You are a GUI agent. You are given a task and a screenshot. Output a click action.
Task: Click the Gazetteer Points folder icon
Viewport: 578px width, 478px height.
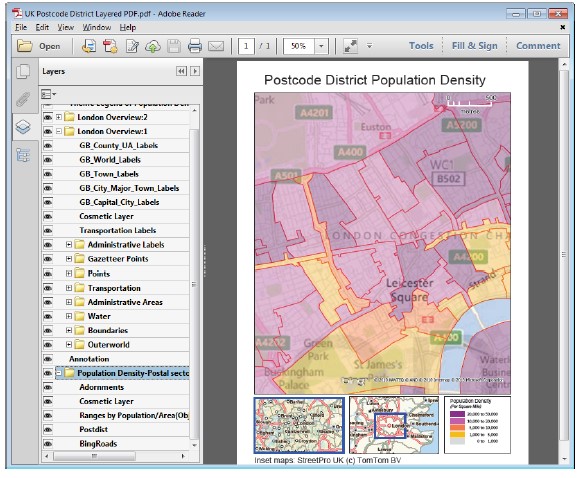pos(80,259)
